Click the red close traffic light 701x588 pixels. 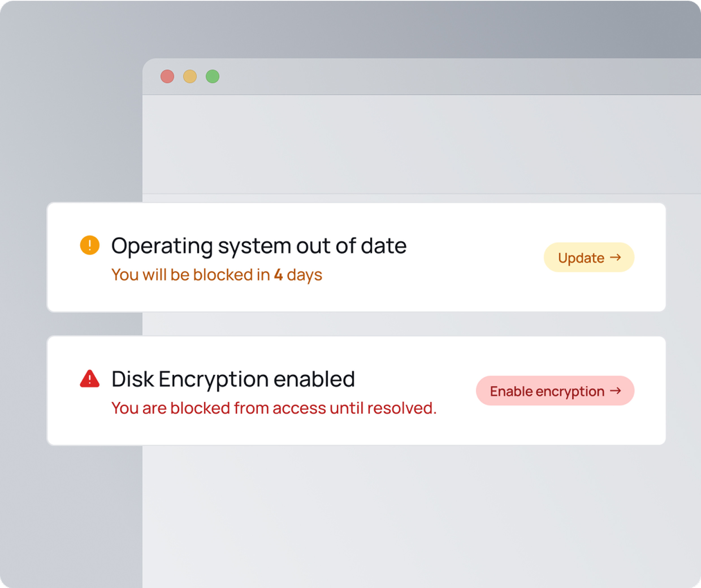pyautogui.click(x=167, y=76)
